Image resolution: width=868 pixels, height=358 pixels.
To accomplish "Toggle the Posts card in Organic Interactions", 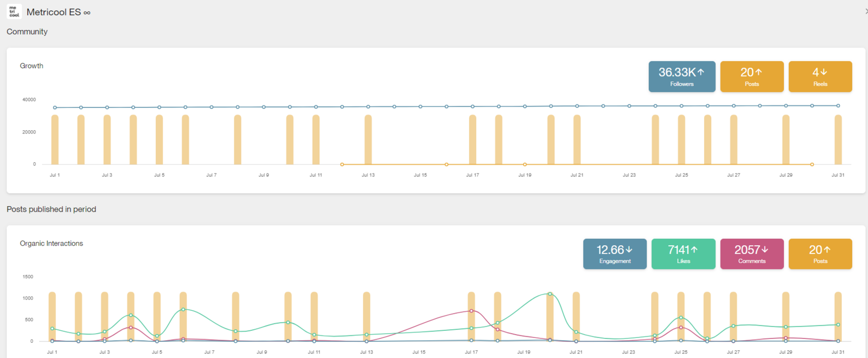I will point(820,254).
